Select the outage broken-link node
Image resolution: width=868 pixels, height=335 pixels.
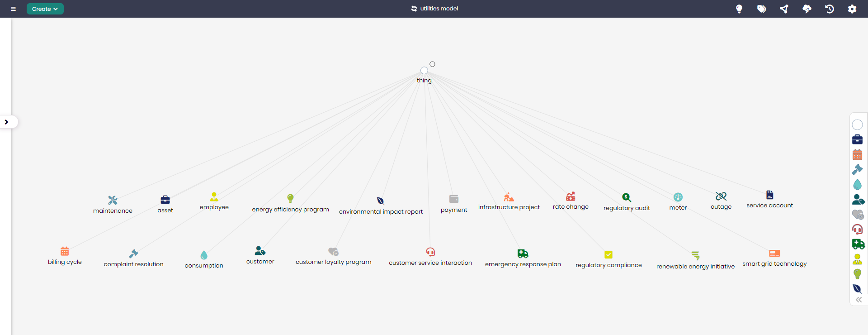tap(721, 196)
